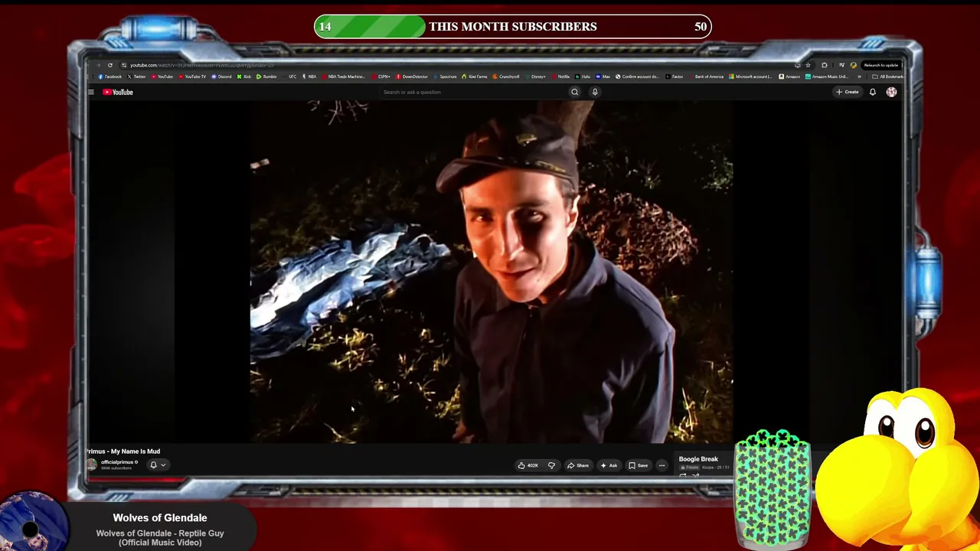
Task: Open the All Bookmarks folder
Action: 887,77
